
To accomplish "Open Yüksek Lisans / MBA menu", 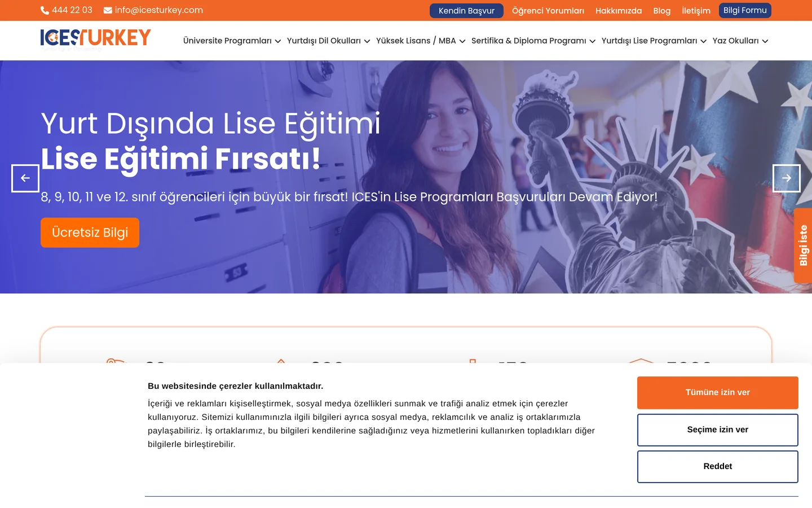I will [416, 41].
